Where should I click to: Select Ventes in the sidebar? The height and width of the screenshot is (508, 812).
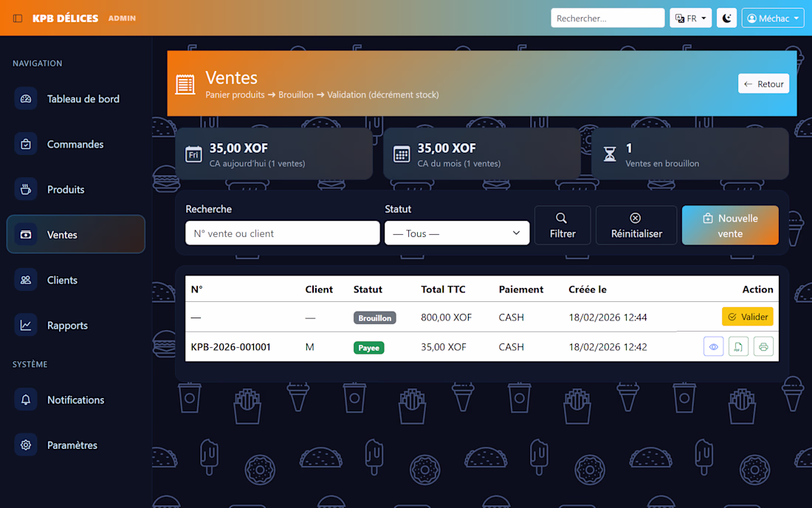pyautogui.click(x=75, y=234)
